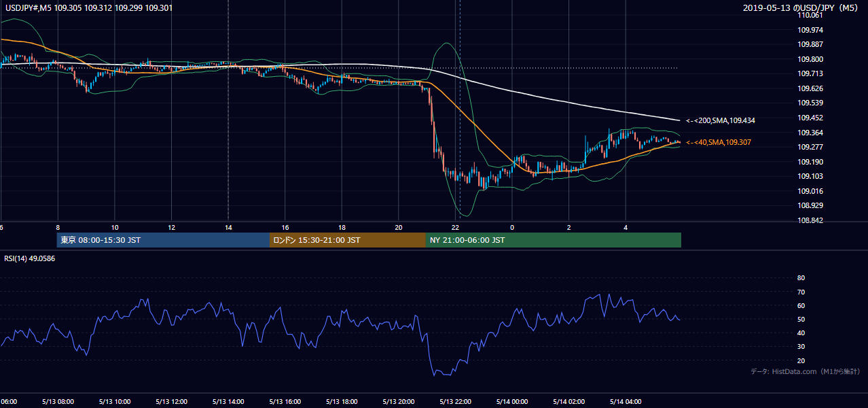Click price axis value 109.364

tap(810, 133)
